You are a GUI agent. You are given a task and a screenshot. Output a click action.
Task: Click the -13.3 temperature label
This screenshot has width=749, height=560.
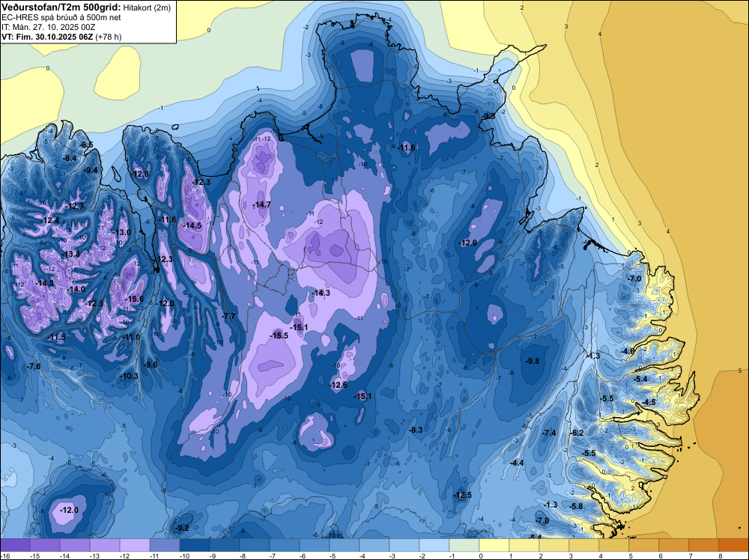tap(71, 254)
